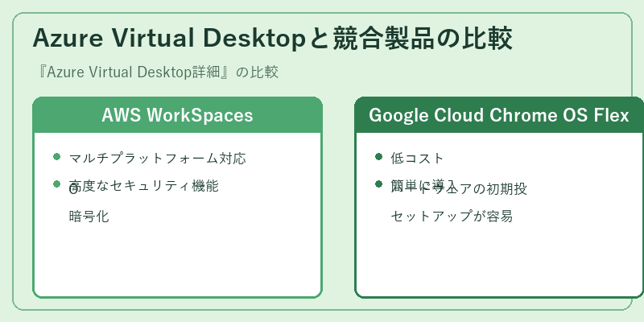
Task: Click the text 'マルチプラットフォーム対応'
Action: pyautogui.click(x=158, y=158)
